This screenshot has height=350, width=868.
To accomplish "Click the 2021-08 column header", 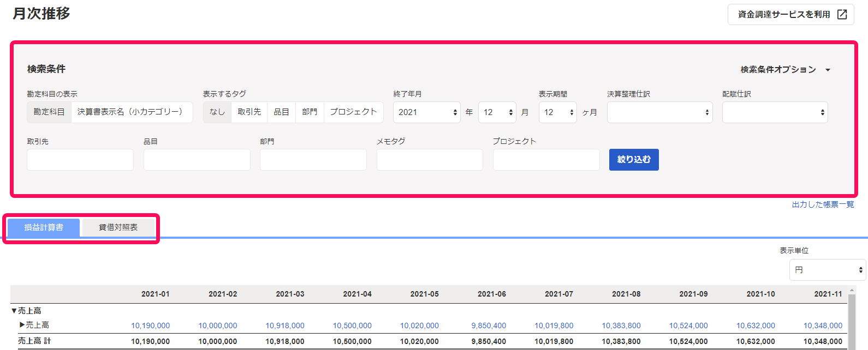I will (x=626, y=294).
